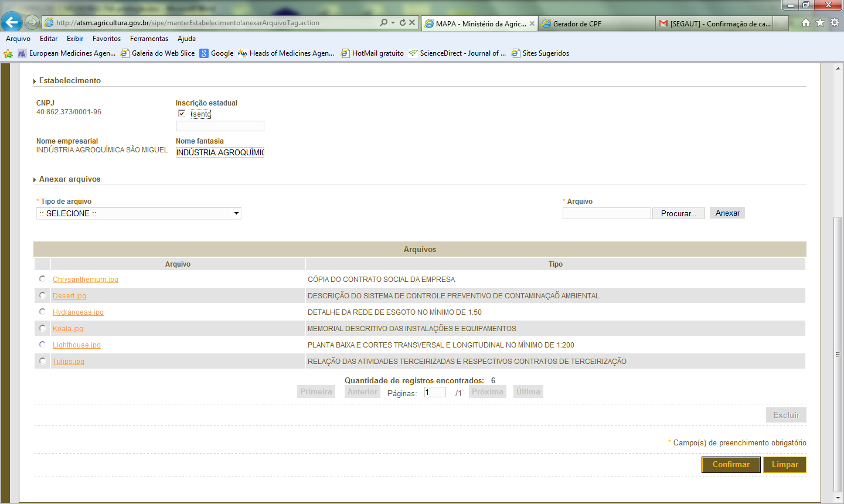Click the Procurar... browse button
Image resolution: width=844 pixels, height=504 pixels.
point(679,213)
